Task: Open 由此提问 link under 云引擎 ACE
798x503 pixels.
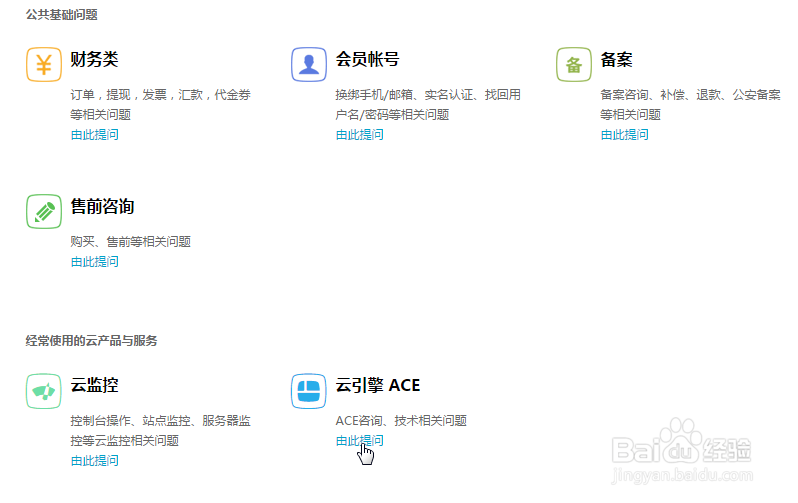Action: (360, 441)
